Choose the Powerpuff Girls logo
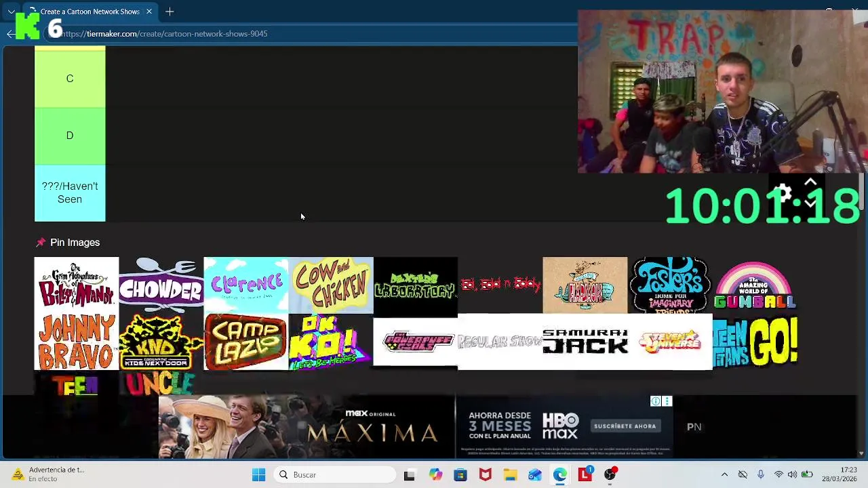The width and height of the screenshot is (868, 488). click(416, 342)
